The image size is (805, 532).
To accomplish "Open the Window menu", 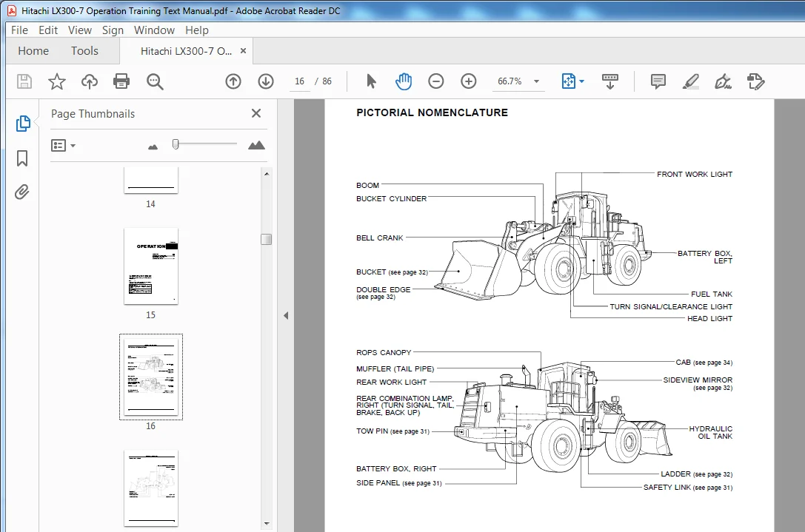I will click(154, 30).
